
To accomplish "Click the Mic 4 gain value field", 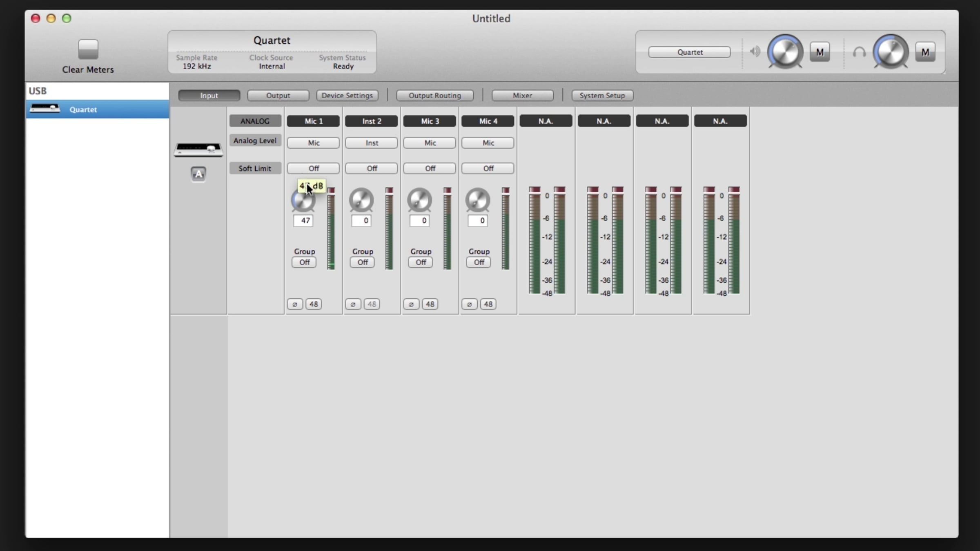I will click(478, 221).
